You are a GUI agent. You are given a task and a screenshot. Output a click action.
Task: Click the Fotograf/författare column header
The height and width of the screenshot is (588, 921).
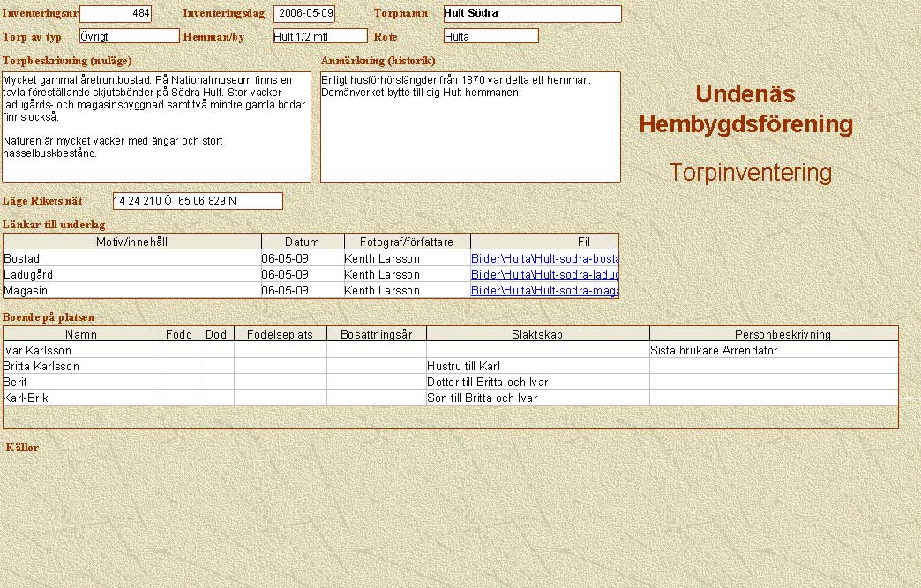(x=407, y=242)
